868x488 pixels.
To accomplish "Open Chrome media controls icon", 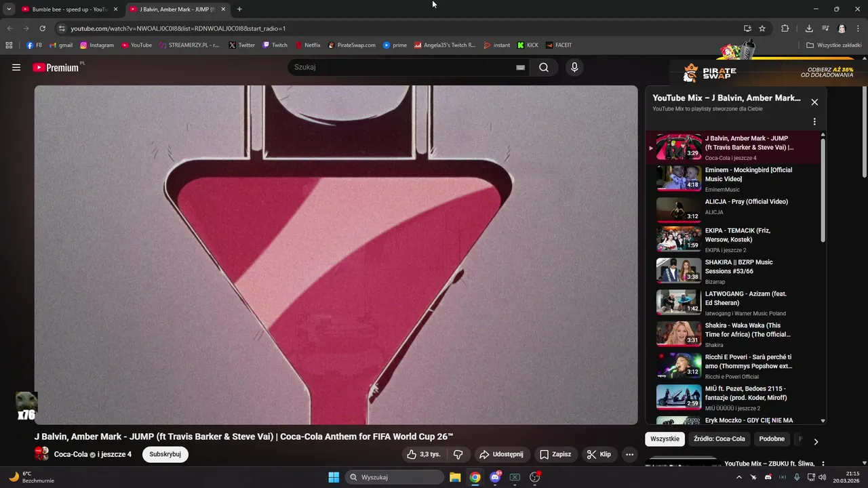I will 825,28.
